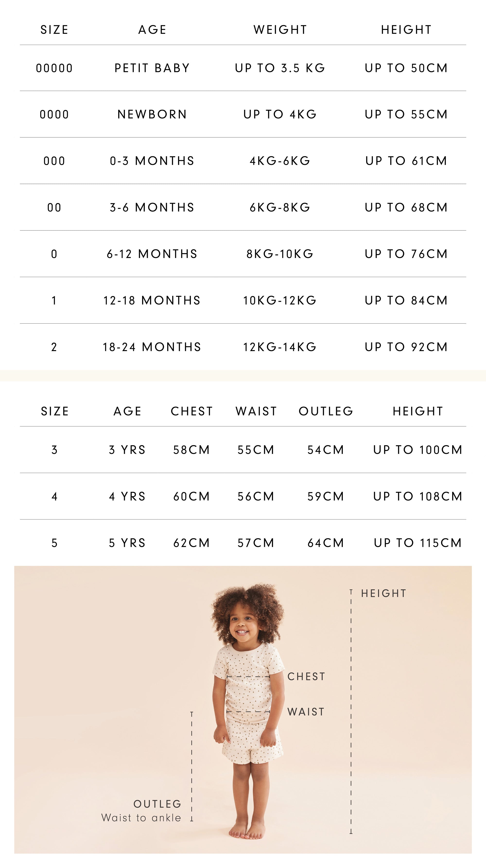
Task: Click the UP TO 76CM height cell
Action: coord(406,254)
